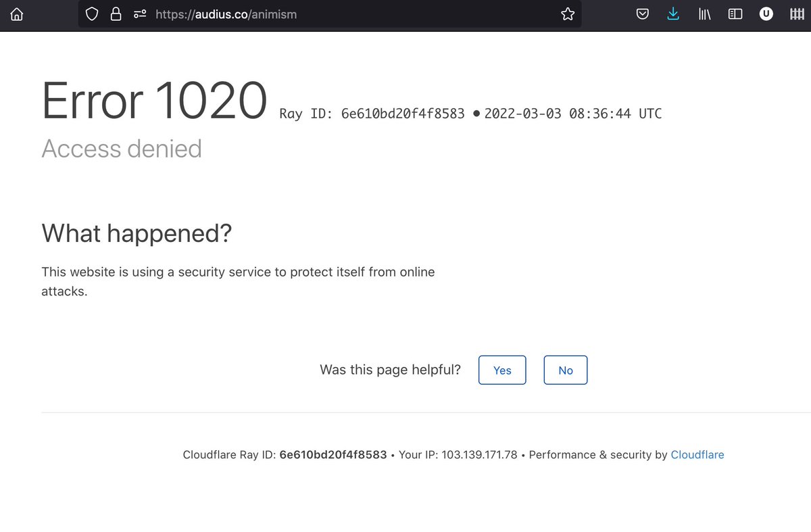Click the 'What happened?' heading
This screenshot has height=532, width=811.
pyautogui.click(x=137, y=234)
